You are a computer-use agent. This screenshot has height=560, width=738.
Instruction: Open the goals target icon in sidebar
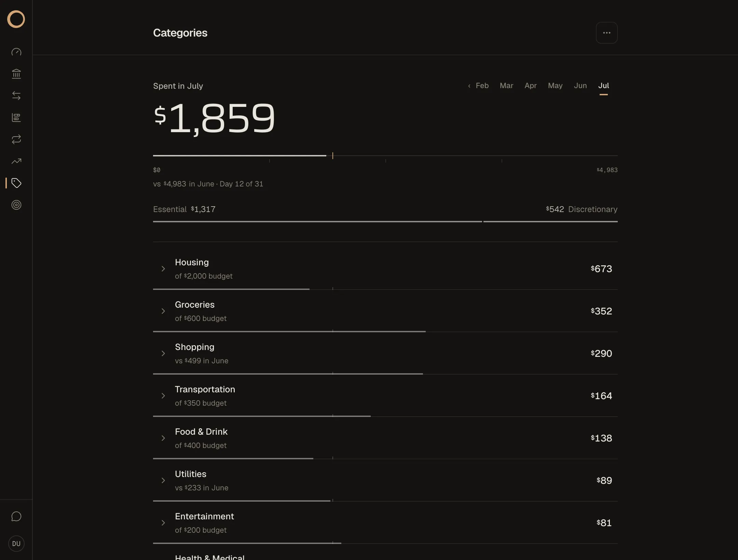coord(16,205)
